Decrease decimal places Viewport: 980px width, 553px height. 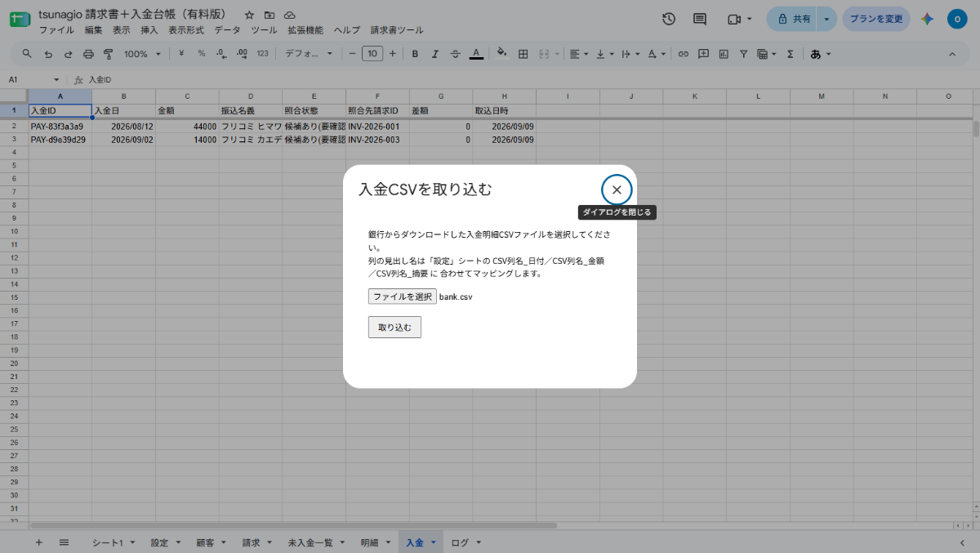click(221, 54)
